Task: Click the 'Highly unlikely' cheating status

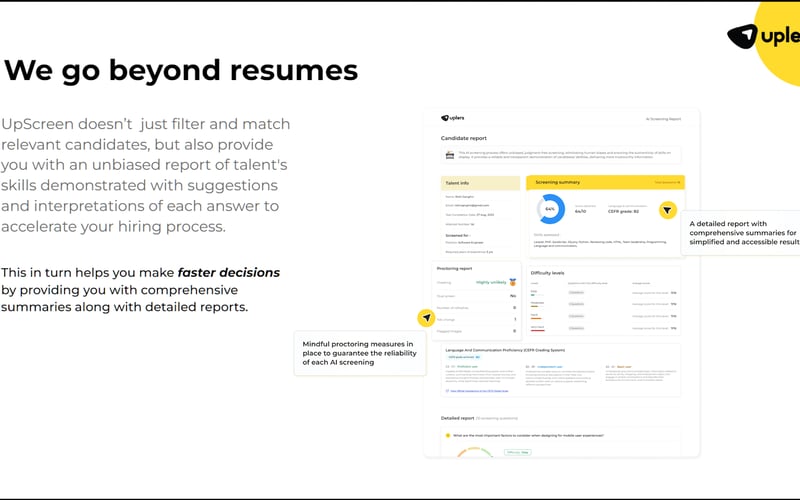Action: pyautogui.click(x=491, y=282)
